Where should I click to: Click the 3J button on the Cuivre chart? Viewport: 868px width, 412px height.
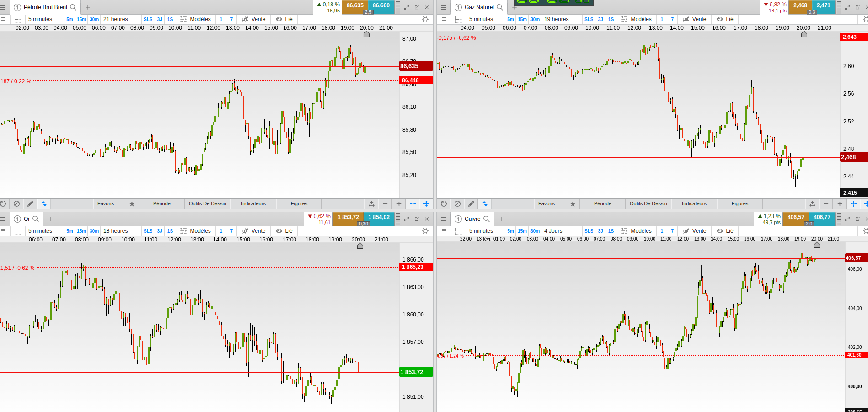[600, 231]
